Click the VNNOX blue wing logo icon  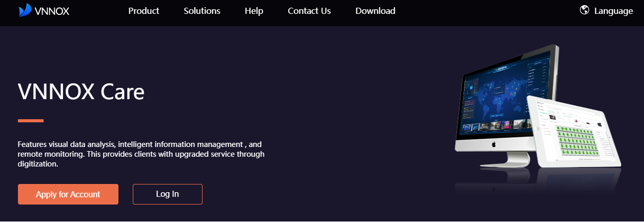(25, 10)
